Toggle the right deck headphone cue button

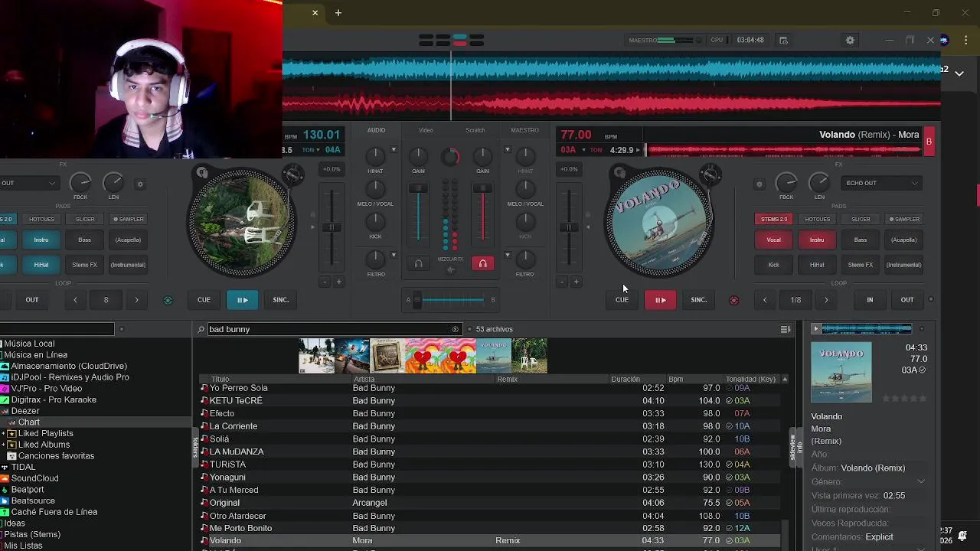tap(482, 264)
